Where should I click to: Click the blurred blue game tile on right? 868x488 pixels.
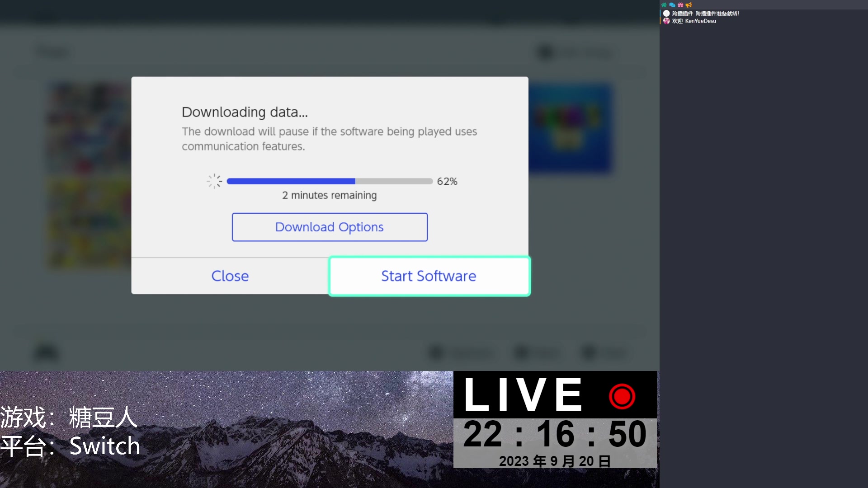click(x=571, y=128)
